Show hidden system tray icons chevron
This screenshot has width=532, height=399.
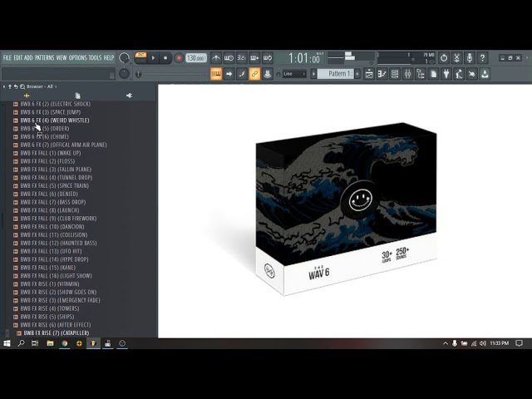[x=446, y=343]
